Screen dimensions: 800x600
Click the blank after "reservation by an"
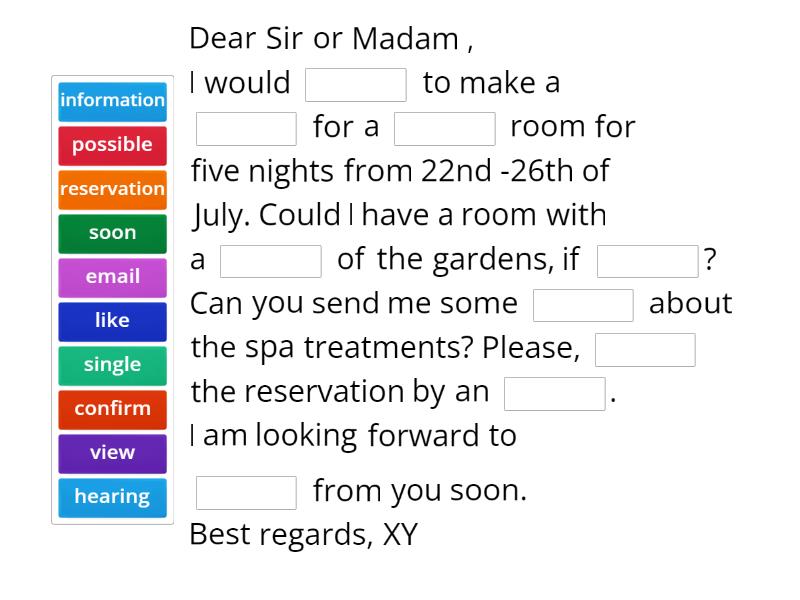(556, 391)
